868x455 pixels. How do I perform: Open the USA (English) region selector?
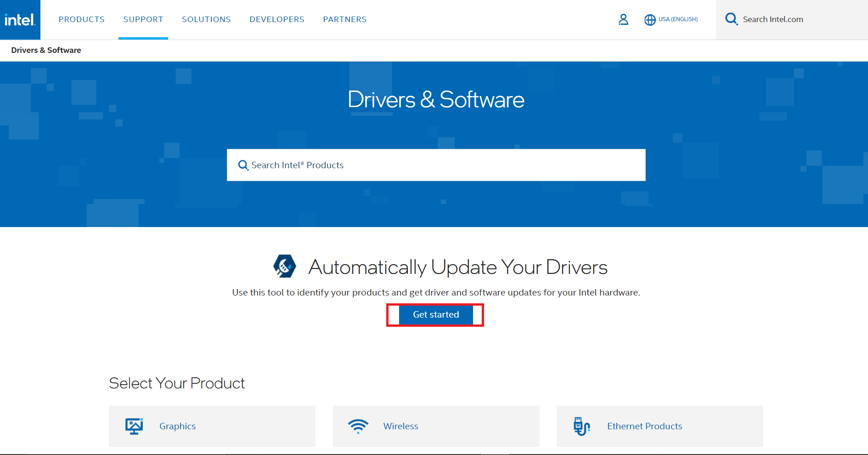click(x=678, y=19)
